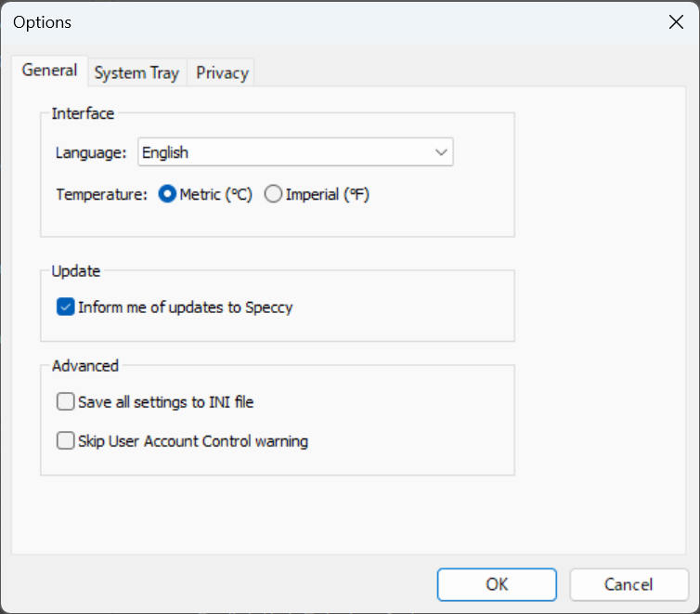Click the Language: label text
The image size is (700, 614).
pyautogui.click(x=91, y=153)
